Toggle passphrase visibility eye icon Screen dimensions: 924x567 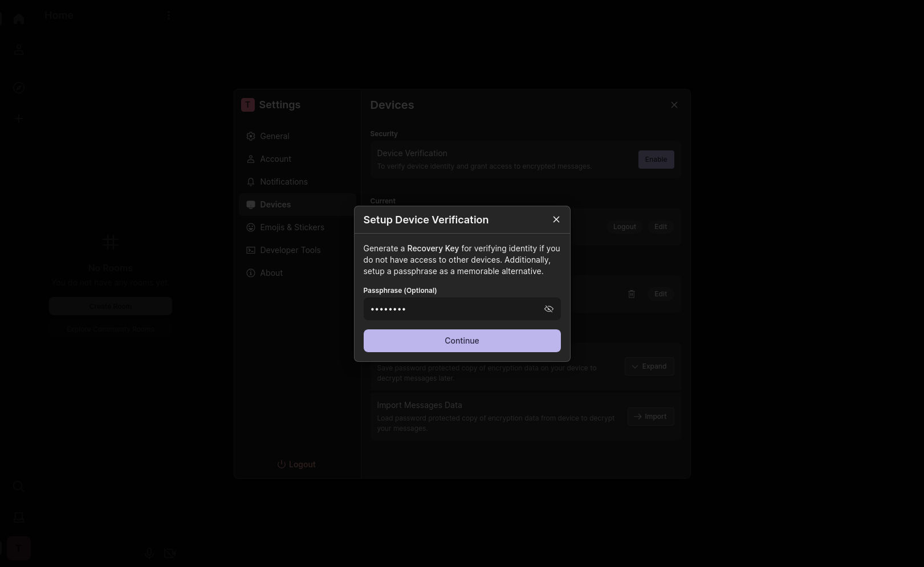[548, 309]
